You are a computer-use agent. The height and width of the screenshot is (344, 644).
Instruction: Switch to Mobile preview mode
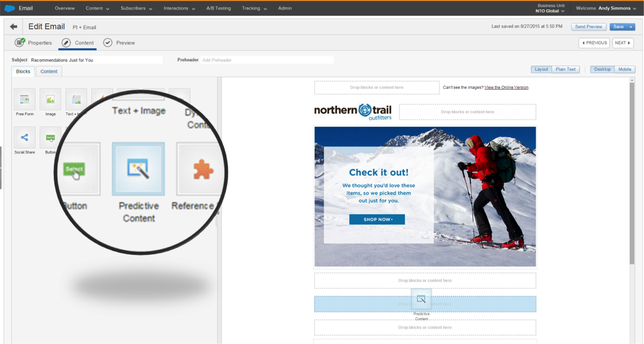(x=624, y=69)
